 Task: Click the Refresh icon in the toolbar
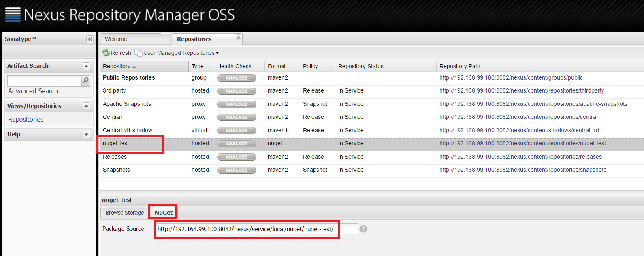106,53
